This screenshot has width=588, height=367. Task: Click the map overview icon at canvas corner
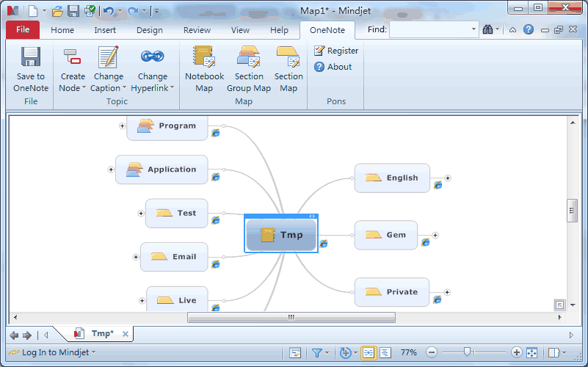(559, 305)
